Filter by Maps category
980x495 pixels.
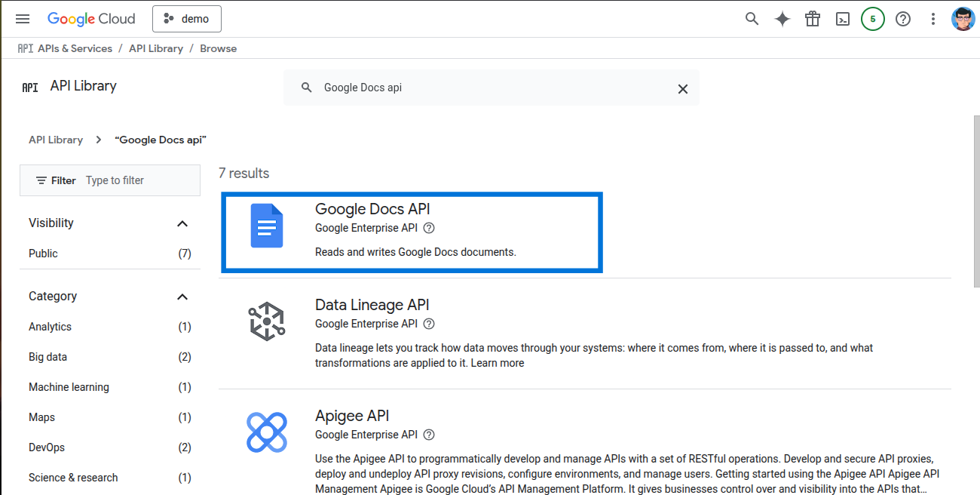[110, 417]
